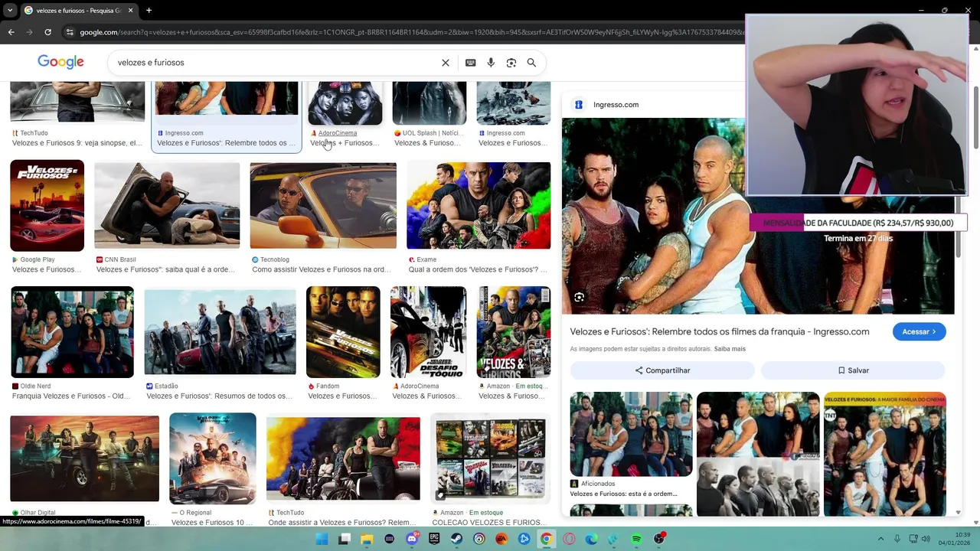Go back to the previous page
980x551 pixels.
(x=11, y=32)
